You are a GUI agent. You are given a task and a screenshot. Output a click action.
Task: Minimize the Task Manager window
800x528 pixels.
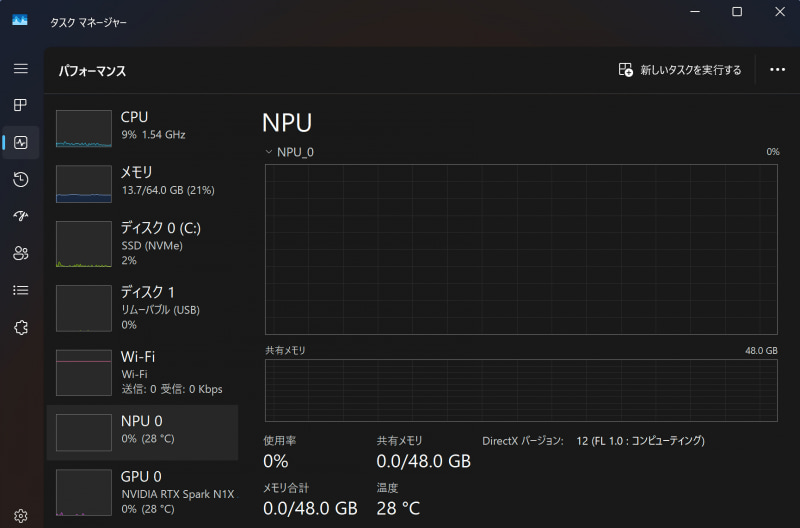695,11
